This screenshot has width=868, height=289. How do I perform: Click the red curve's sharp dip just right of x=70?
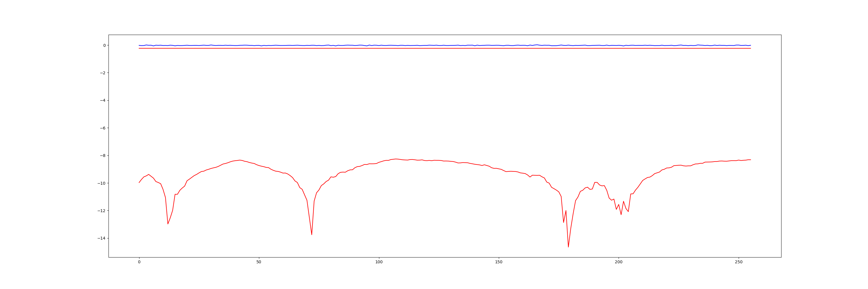point(312,234)
